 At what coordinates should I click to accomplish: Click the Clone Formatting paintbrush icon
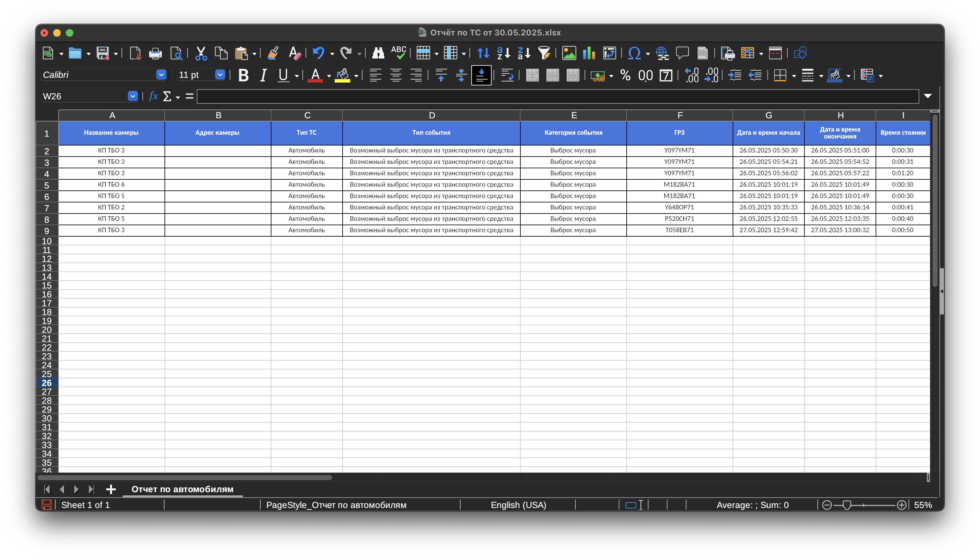click(273, 53)
